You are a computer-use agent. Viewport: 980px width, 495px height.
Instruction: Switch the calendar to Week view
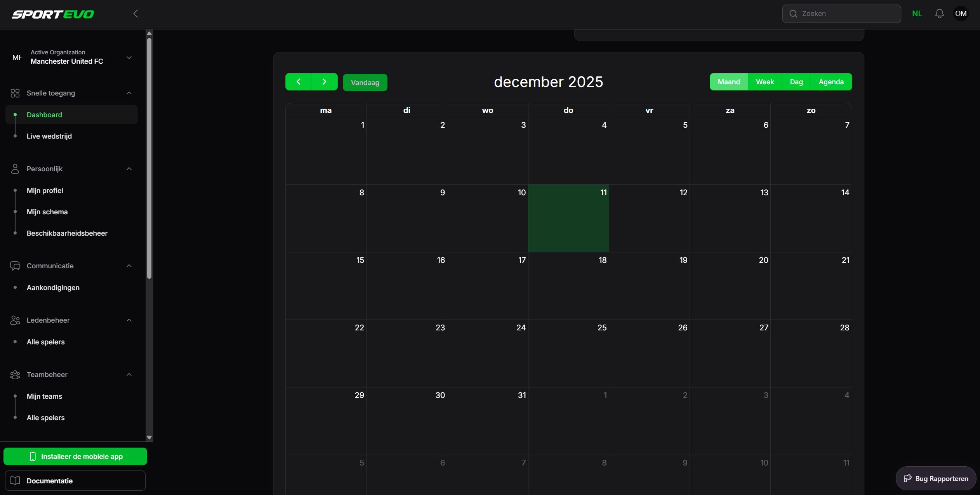tap(765, 82)
